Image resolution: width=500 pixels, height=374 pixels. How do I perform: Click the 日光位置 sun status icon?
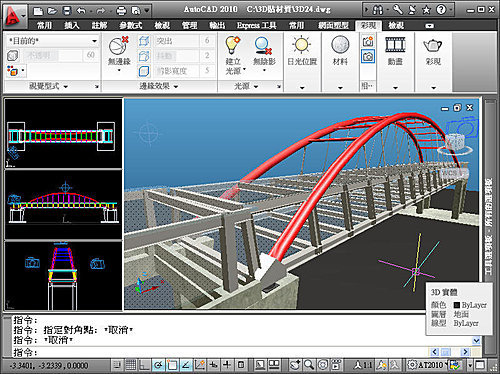click(302, 45)
